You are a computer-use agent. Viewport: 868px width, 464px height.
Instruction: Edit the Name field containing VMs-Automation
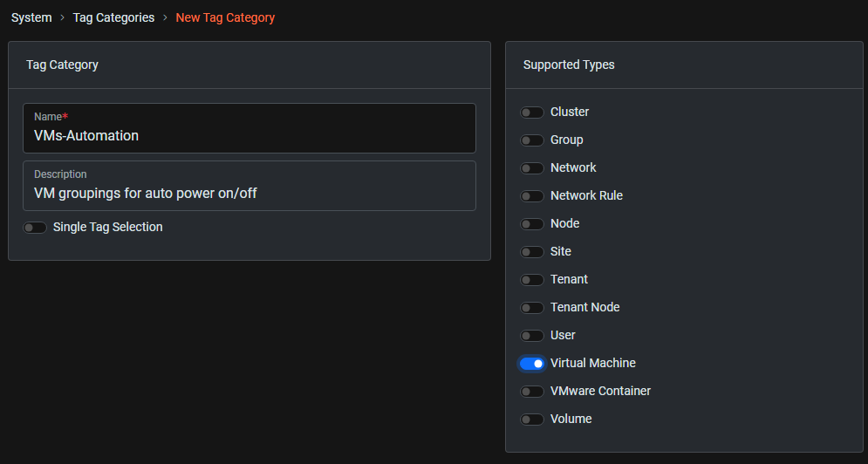249,128
